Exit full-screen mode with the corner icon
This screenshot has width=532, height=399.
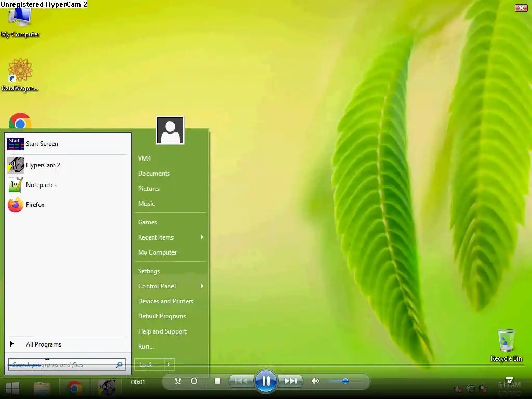point(509,381)
